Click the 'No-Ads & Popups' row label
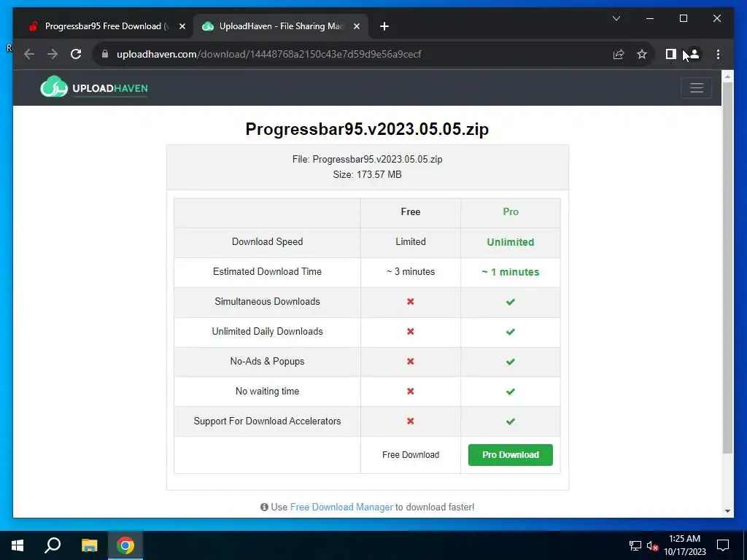747x560 pixels. point(267,362)
